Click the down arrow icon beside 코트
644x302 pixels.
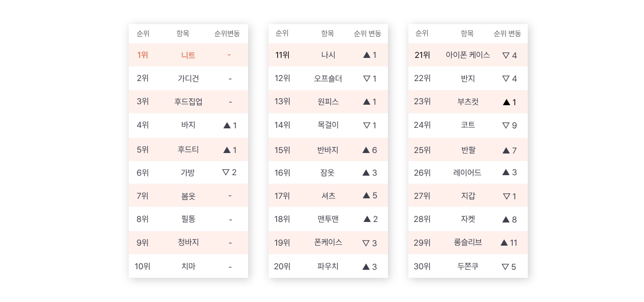coord(506,125)
